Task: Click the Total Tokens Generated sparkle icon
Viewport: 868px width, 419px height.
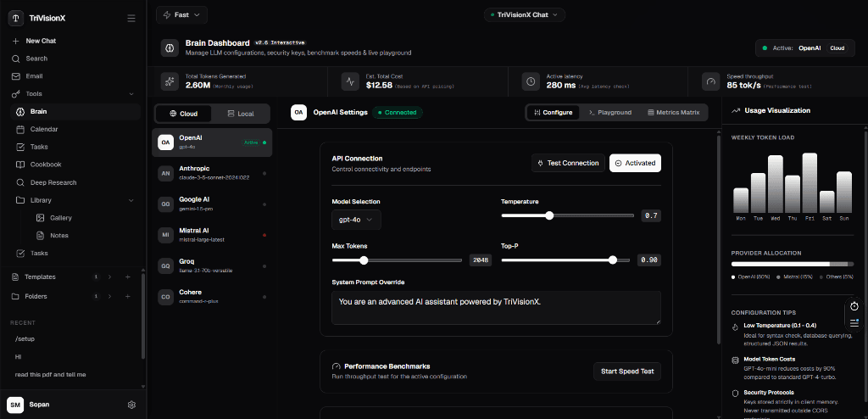Action: click(x=170, y=81)
